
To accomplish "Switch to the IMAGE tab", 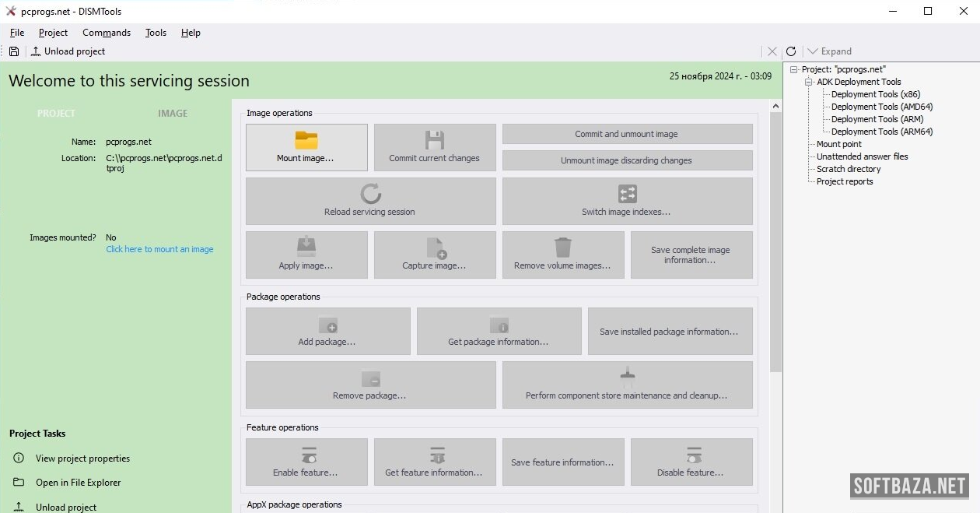I will [173, 113].
